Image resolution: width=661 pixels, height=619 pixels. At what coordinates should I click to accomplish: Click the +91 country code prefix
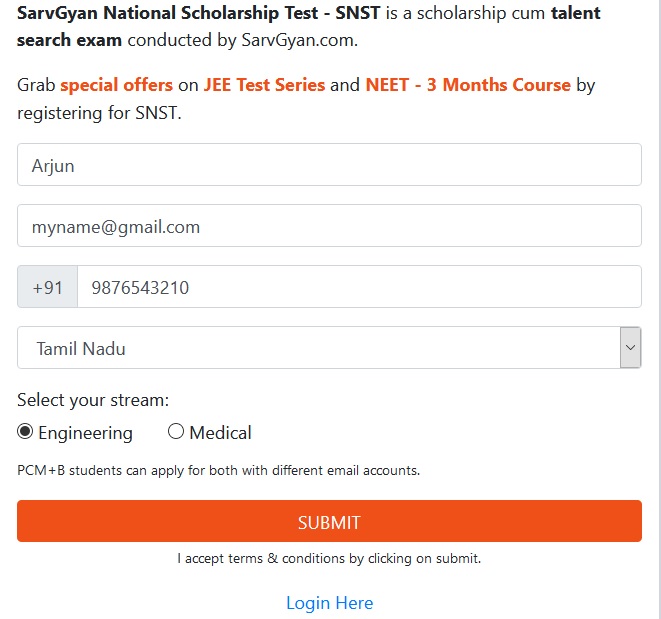click(x=48, y=287)
